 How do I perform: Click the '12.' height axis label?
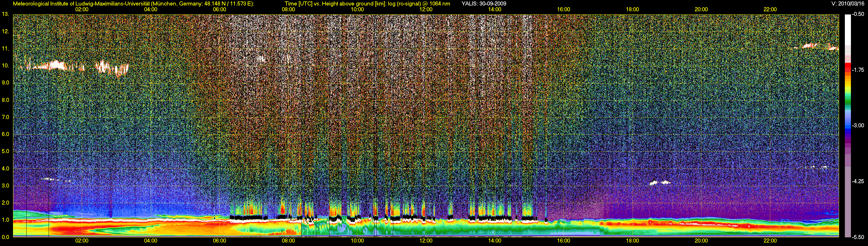(5, 31)
